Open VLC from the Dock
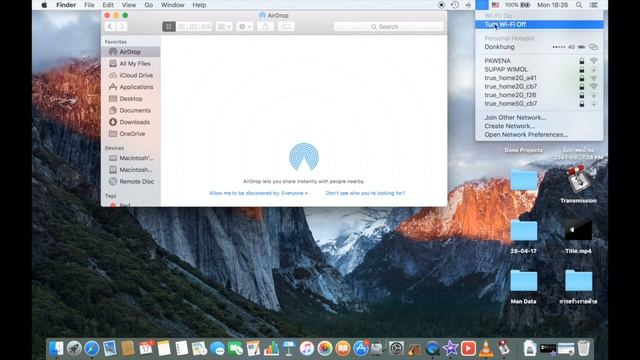This screenshot has height=360, width=640. click(x=486, y=348)
